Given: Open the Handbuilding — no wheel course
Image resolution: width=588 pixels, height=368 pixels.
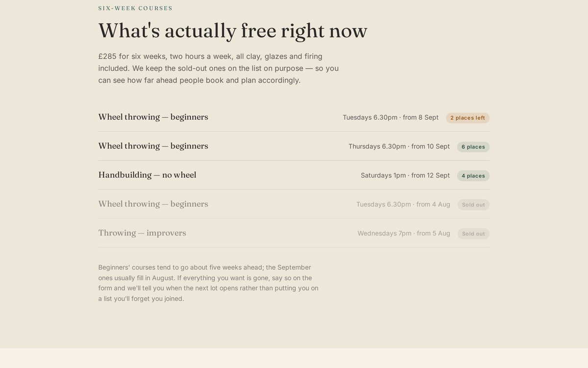Looking at the screenshot, I should click(294, 175).
